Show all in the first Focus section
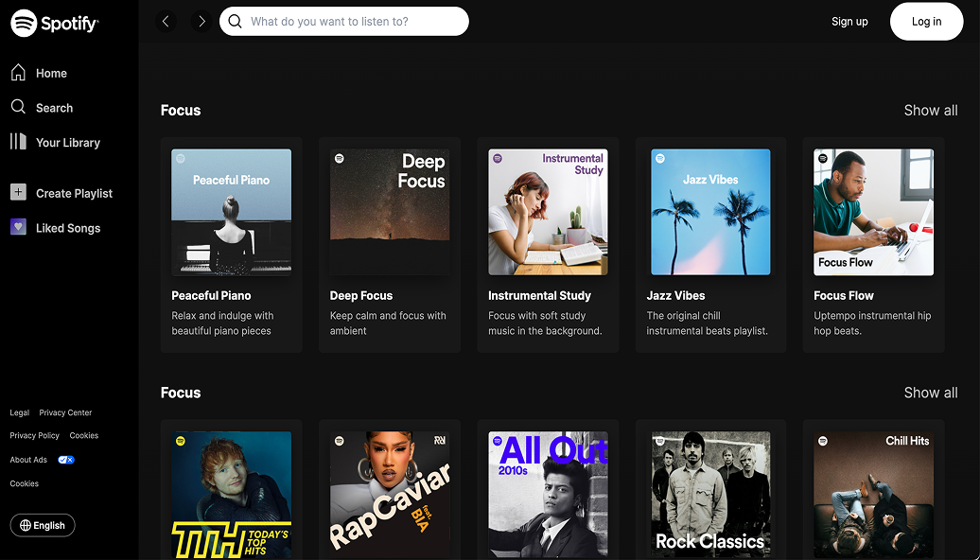This screenshot has height=560, width=980. 931,110
